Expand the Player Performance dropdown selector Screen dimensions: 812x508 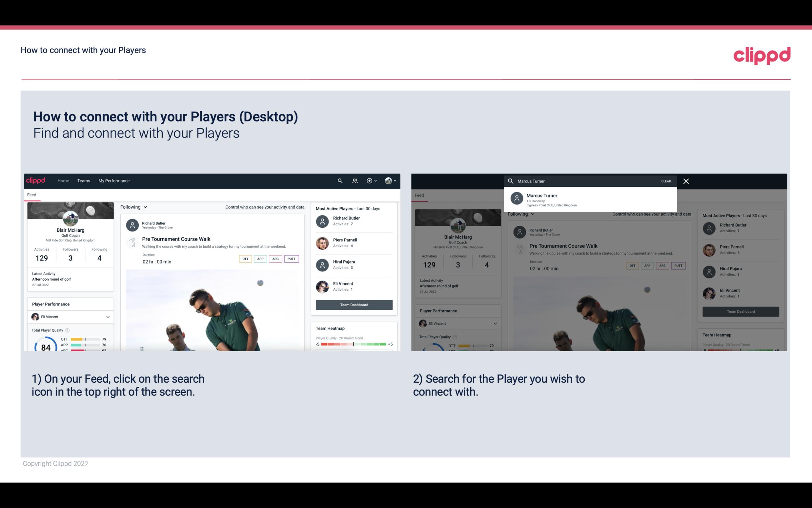click(x=107, y=316)
